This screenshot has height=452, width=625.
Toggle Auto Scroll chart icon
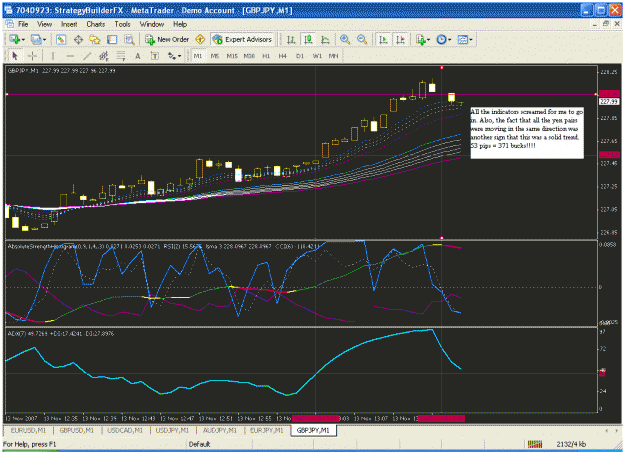point(383,39)
